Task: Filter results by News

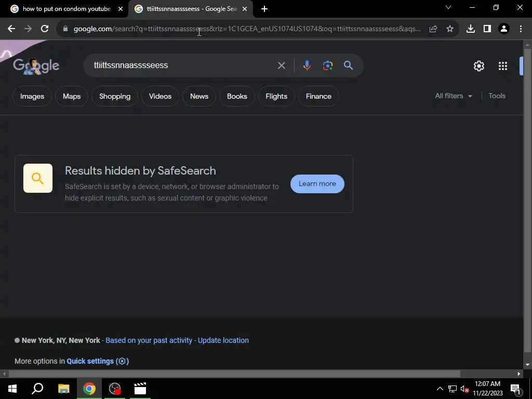Action: 199,96
